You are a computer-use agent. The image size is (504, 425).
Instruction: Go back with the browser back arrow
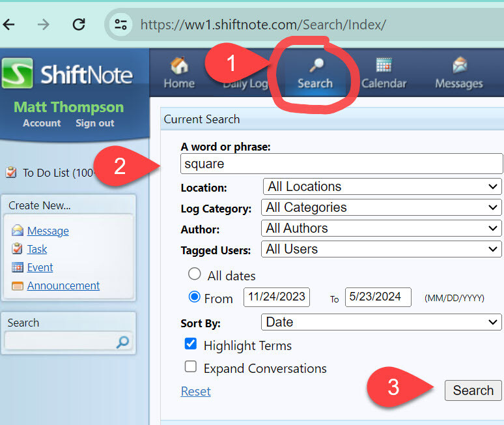point(8,25)
